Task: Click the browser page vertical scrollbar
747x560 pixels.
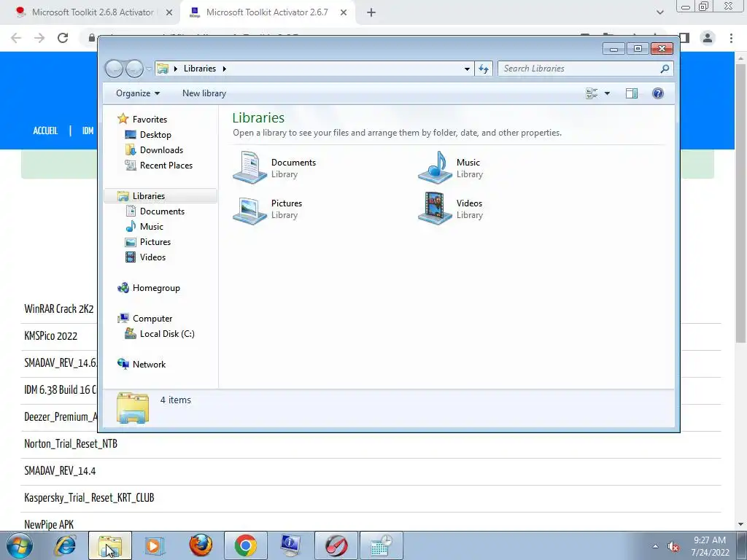Action: 740,203
